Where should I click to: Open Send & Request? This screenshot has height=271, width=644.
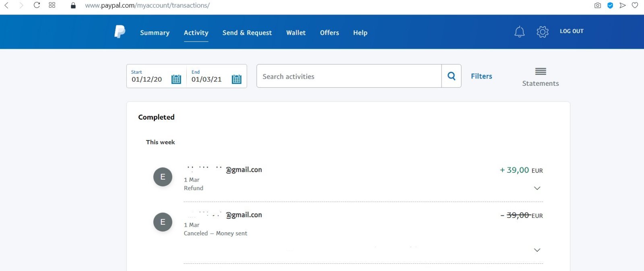[x=247, y=33]
